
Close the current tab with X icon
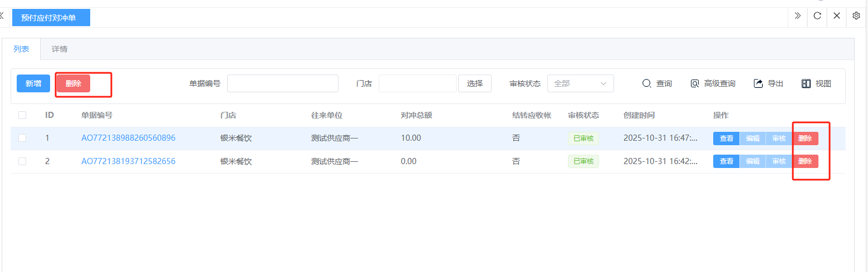[x=836, y=16]
